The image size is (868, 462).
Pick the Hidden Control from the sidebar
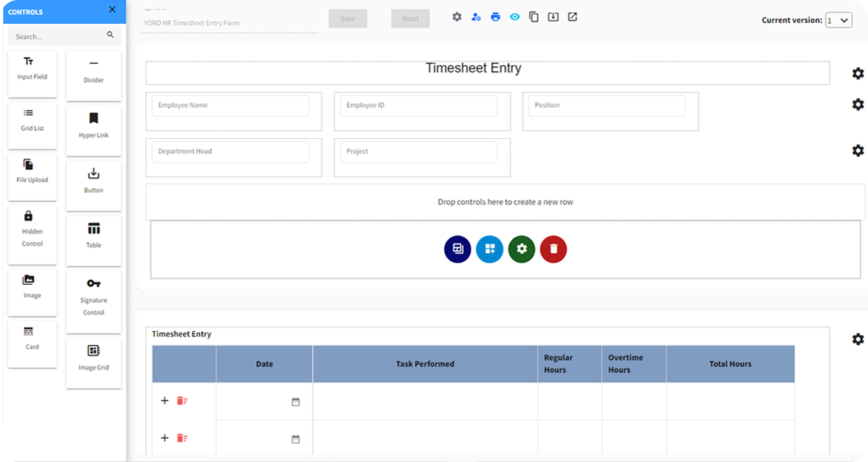(x=32, y=234)
